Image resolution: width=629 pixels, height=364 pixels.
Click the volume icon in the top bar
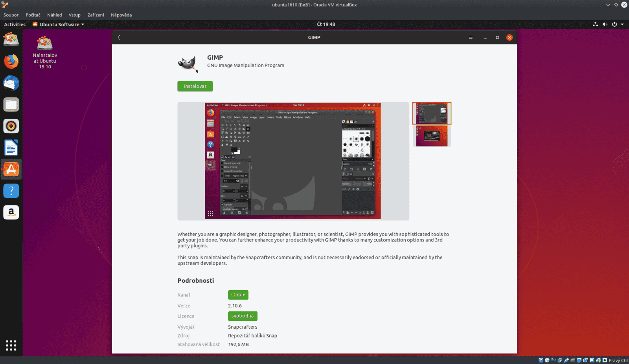[605, 24]
